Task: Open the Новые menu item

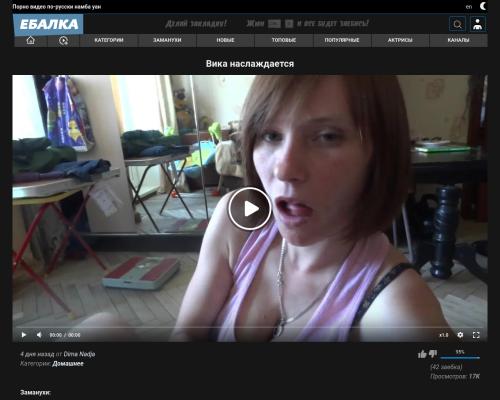Action: (225, 40)
